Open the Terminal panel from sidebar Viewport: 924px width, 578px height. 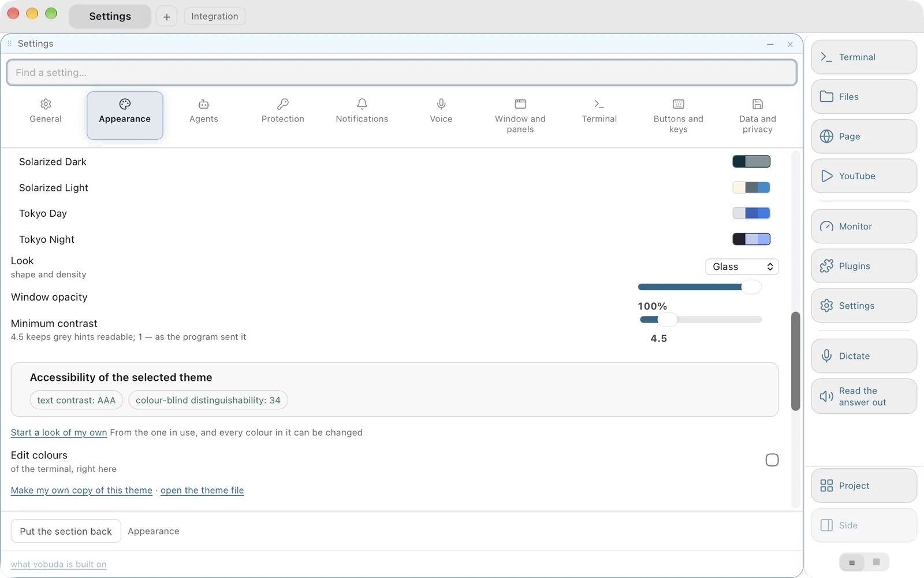point(864,57)
